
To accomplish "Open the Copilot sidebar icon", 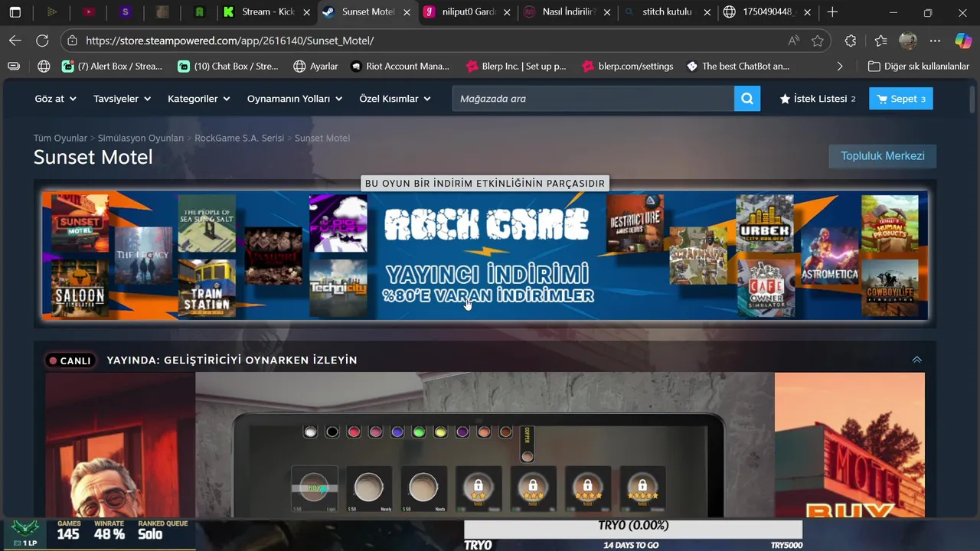I will [963, 41].
